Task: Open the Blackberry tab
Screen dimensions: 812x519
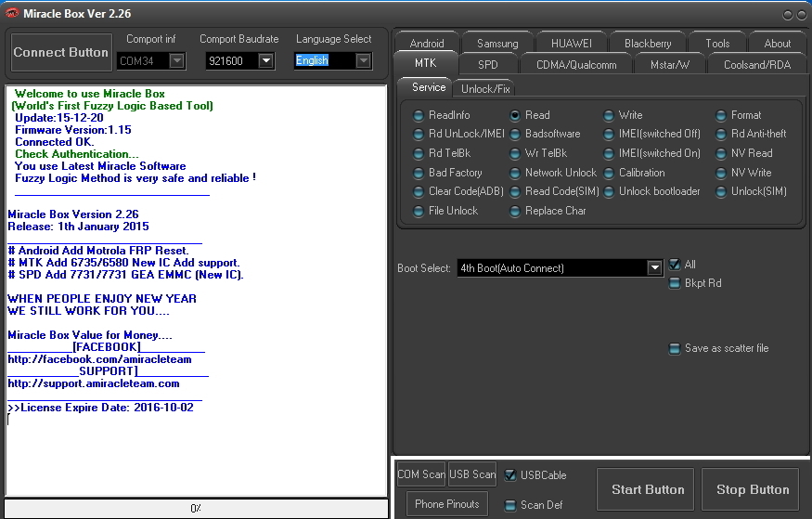Action: click(x=648, y=44)
